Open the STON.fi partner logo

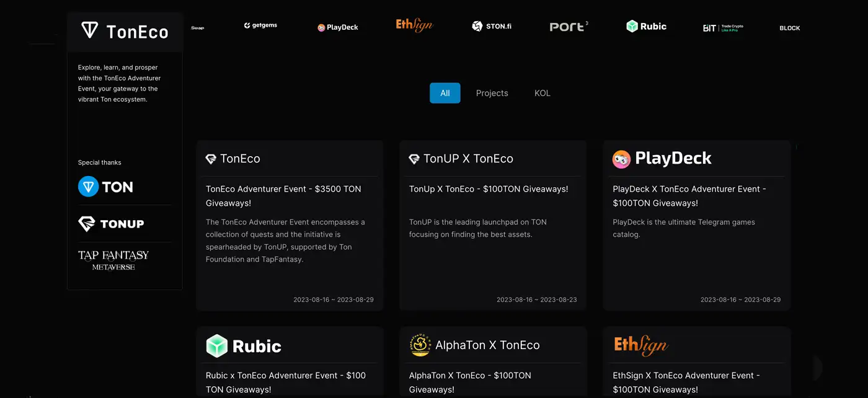pos(492,26)
